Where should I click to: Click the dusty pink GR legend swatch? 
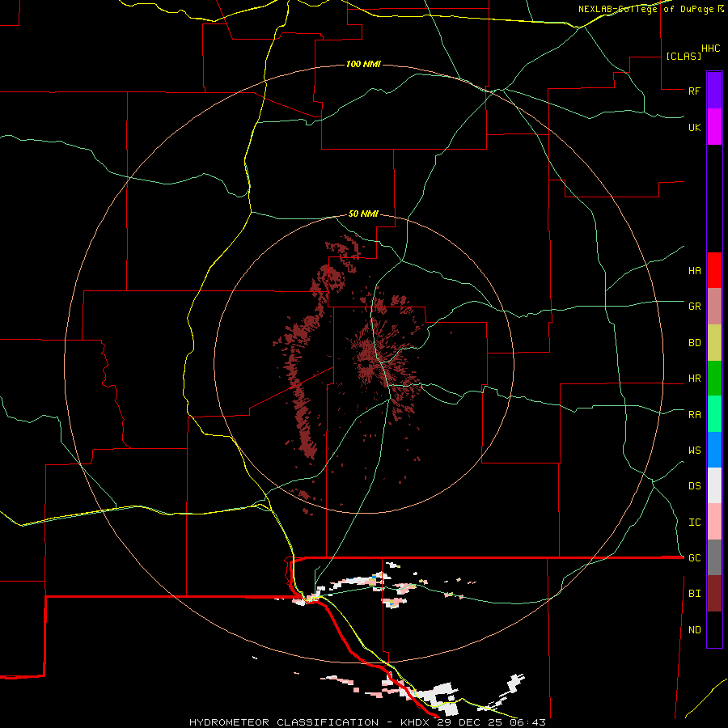click(714, 307)
